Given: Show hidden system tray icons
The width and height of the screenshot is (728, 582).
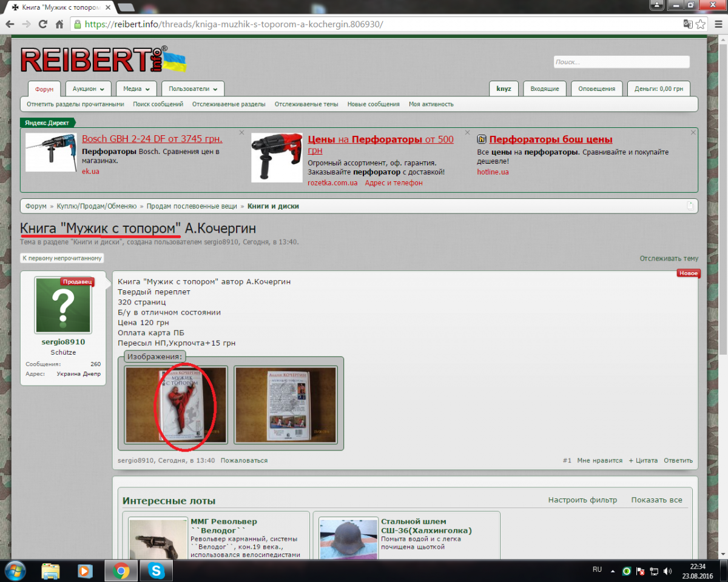Looking at the screenshot, I should [612, 570].
